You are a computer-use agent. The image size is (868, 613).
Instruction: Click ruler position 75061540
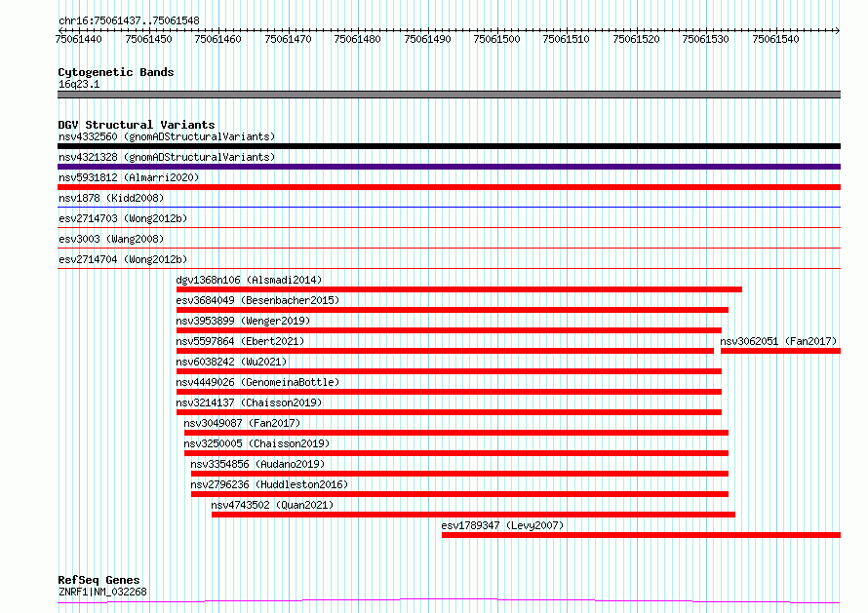775,39
